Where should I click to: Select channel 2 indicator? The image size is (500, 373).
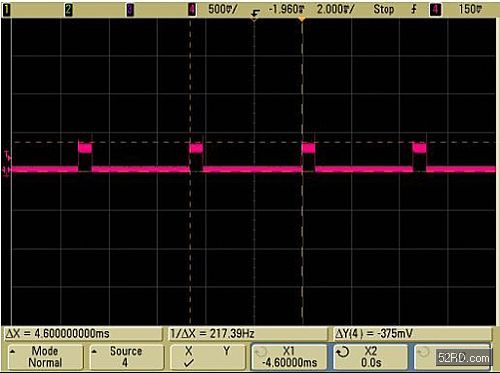69,10
